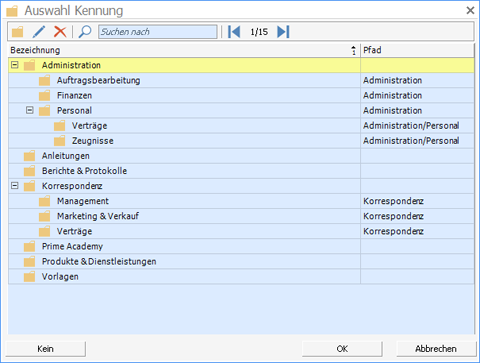The width and height of the screenshot is (480, 363).
Task: Click the Abbrechen button
Action: click(436, 349)
